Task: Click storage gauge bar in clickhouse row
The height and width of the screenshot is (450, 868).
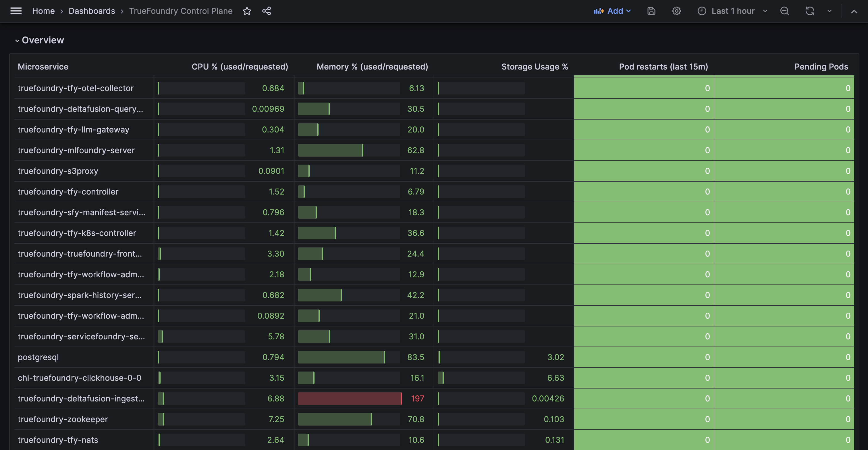Action: tap(481, 378)
